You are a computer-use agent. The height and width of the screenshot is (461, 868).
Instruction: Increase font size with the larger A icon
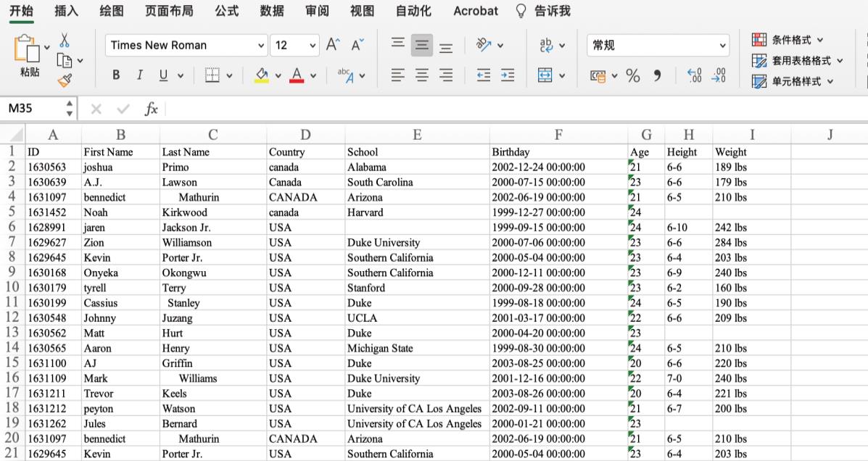pos(332,45)
